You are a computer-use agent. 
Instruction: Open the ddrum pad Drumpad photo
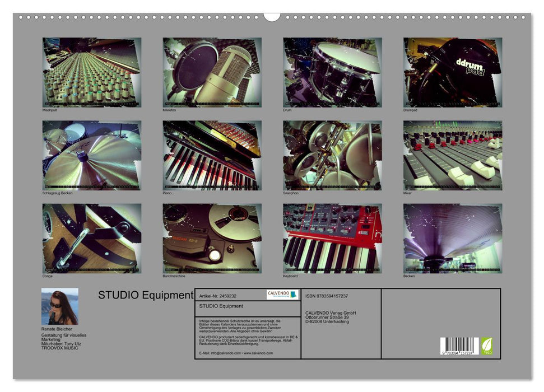tap(453, 72)
